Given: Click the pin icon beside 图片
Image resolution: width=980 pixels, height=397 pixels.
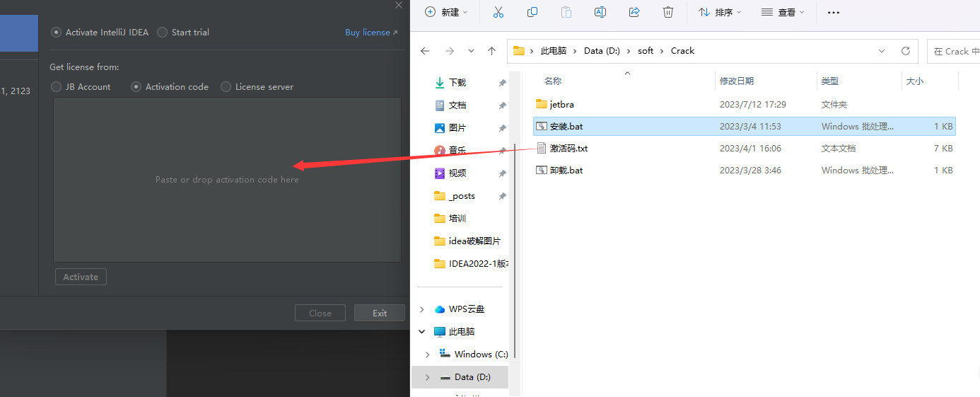Looking at the screenshot, I should point(502,128).
